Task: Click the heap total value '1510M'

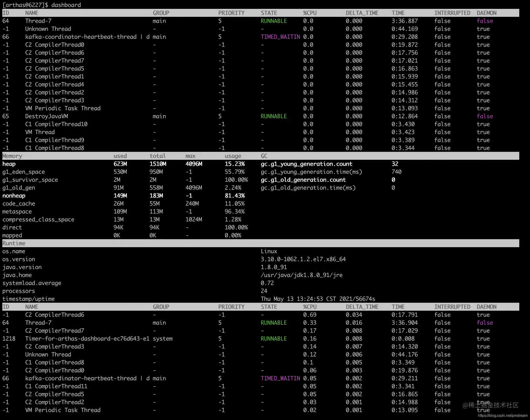Action: point(158,164)
